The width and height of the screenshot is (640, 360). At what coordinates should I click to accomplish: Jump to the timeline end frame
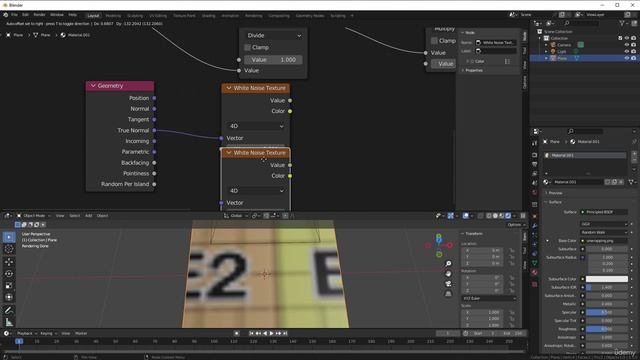pyautogui.click(x=285, y=333)
